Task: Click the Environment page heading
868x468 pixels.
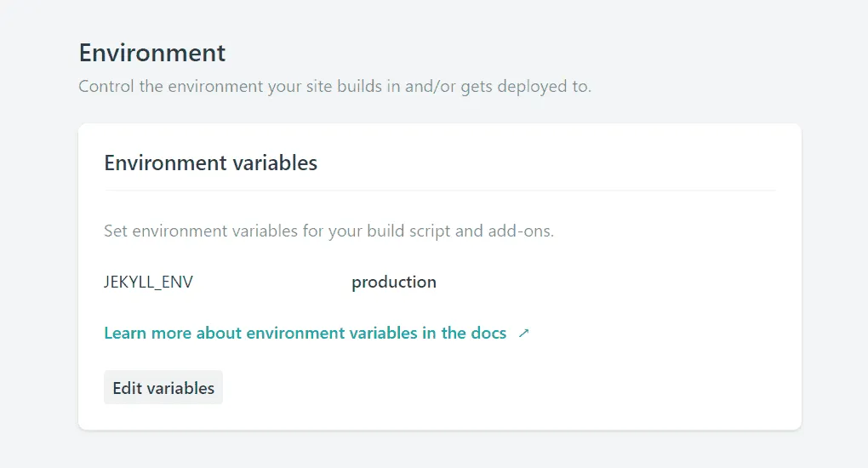Action: coord(152,53)
